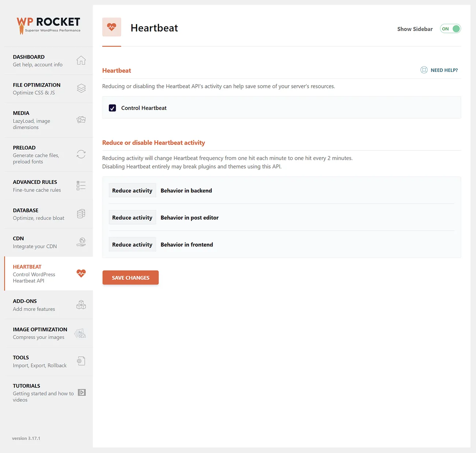476x453 pixels.
Task: Click "Reducing or disabling the Heartbeat API's activity" description
Action: (219, 86)
